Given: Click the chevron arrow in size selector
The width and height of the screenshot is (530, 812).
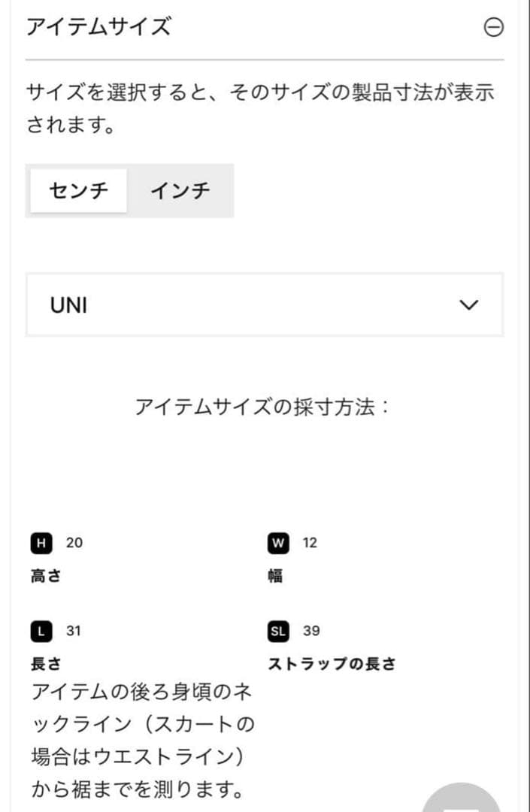Looking at the screenshot, I should coord(469,305).
